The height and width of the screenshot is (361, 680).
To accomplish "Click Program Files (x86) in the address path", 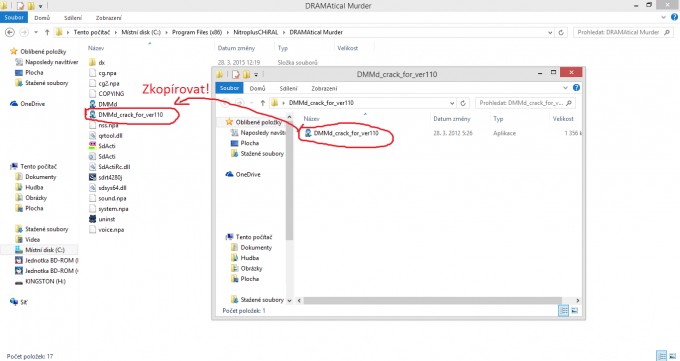I will pos(197,32).
